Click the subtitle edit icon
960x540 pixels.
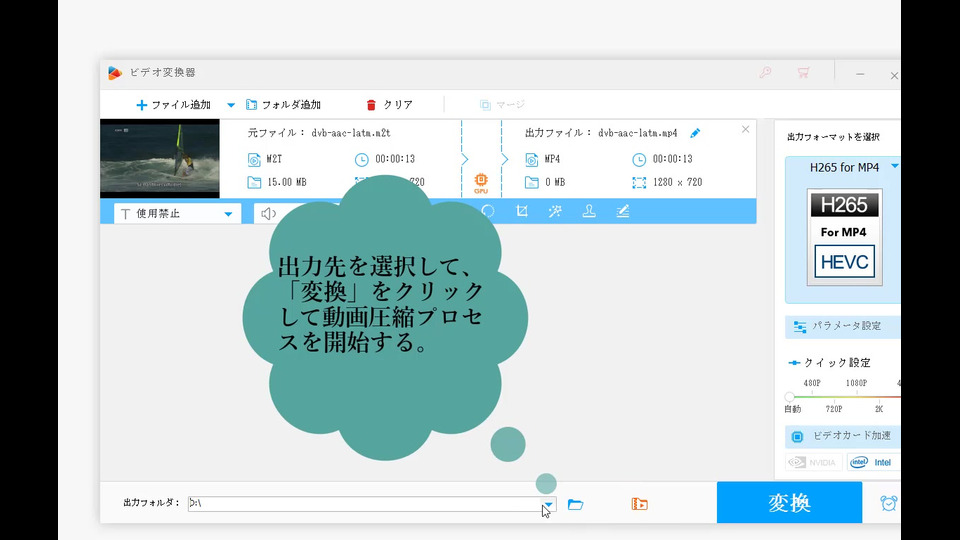click(623, 211)
